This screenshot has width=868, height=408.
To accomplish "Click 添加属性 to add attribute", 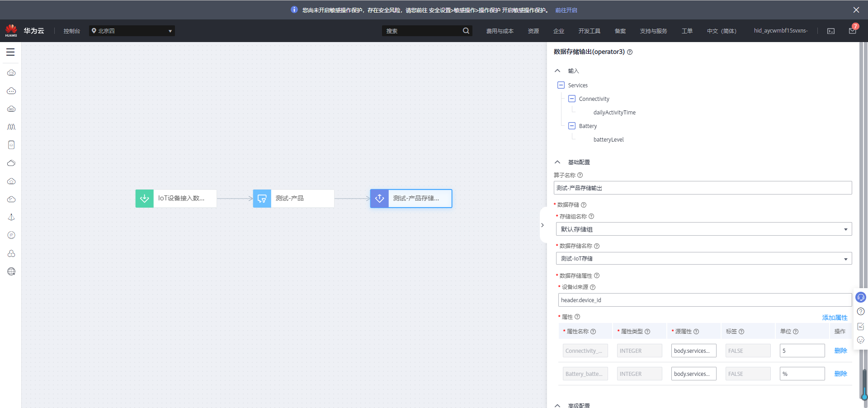I will (835, 318).
